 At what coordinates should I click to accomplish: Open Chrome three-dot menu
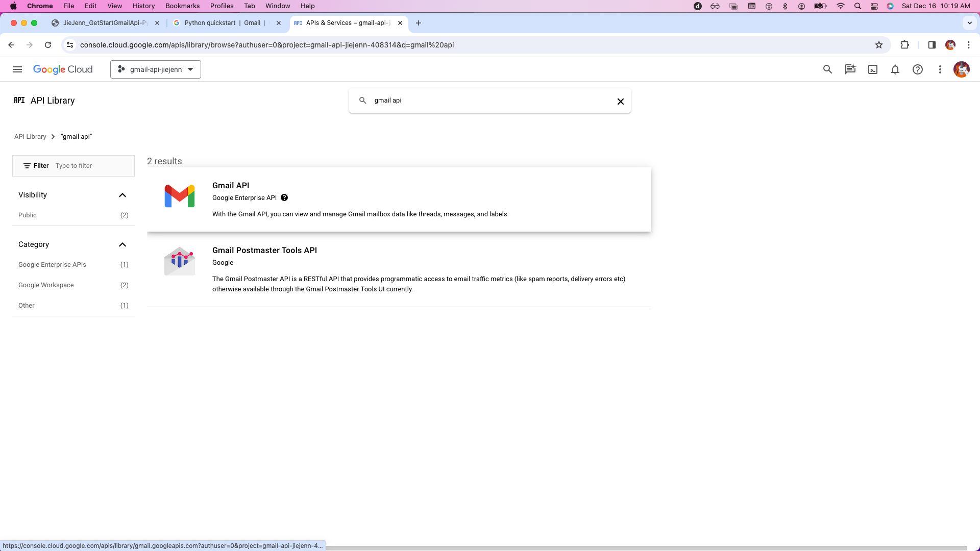969,45
